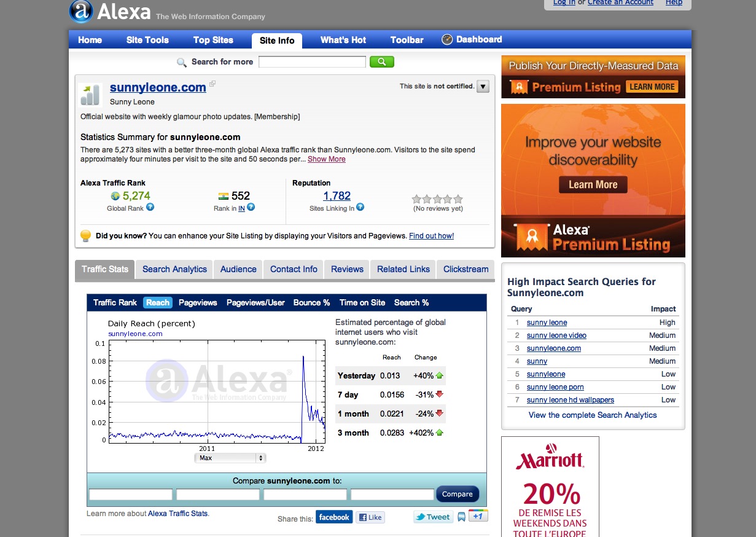Open the 1,782 sites linking in link
The width and height of the screenshot is (756, 537).
[337, 196]
